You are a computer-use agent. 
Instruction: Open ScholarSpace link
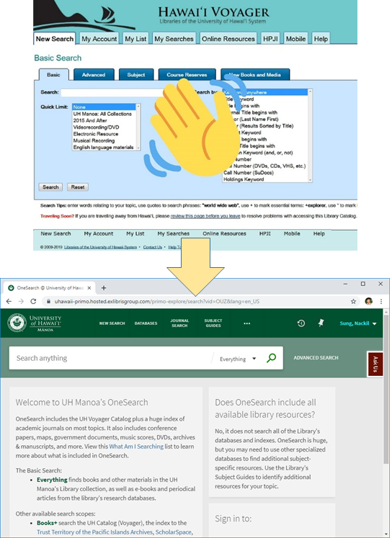[x=174, y=532]
